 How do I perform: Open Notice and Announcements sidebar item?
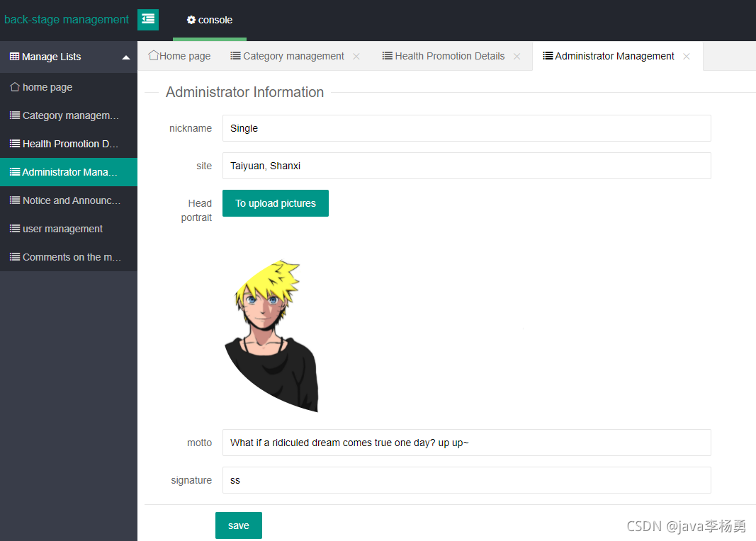(x=69, y=200)
